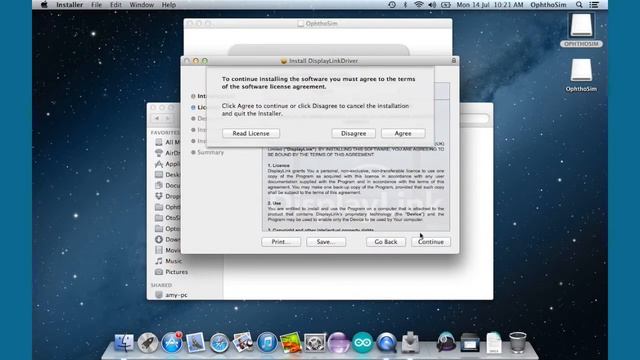Select Desktop in the Finder sidebar
The width and height of the screenshot is (640, 360).
point(167,174)
